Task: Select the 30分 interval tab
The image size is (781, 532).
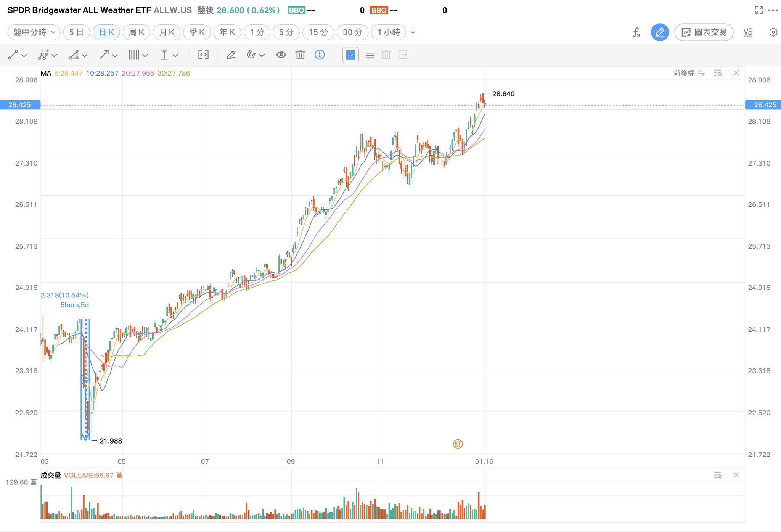Action: coord(352,32)
